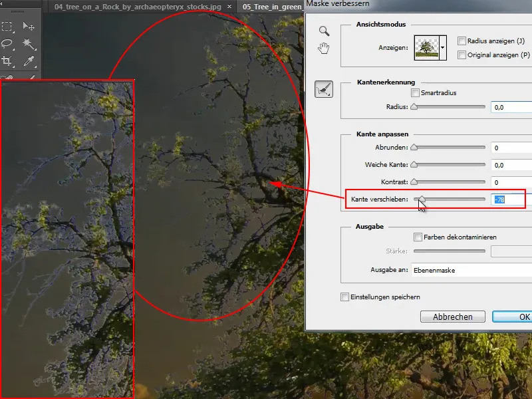Select the Lasso tool
Image resolution: width=532 pixels, height=399 pixels.
(7, 43)
